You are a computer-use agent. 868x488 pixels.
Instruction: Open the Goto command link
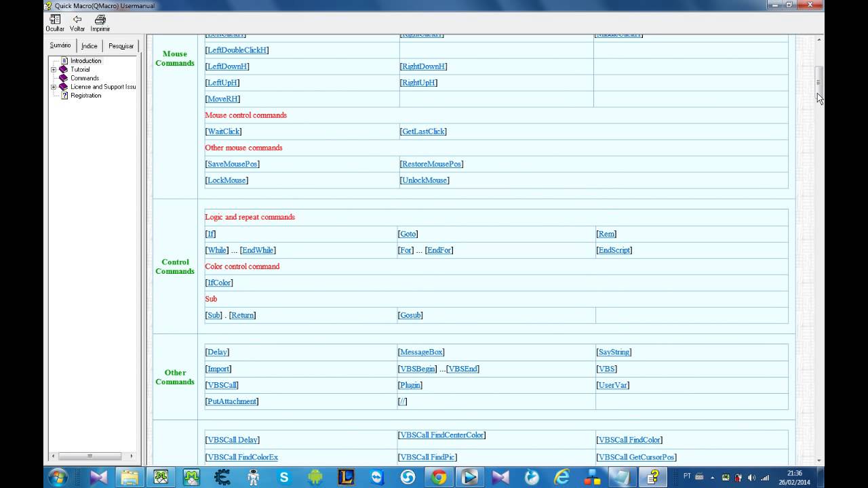click(x=408, y=234)
